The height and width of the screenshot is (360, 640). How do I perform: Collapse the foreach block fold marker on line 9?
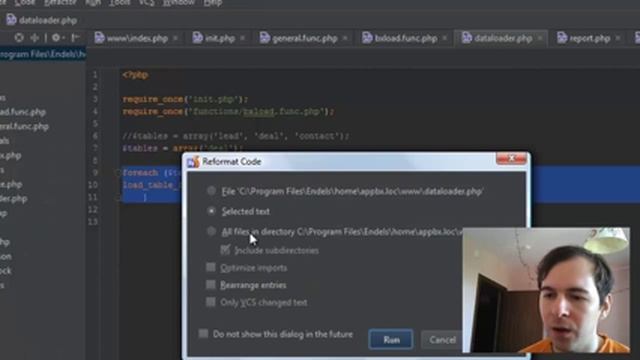click(119, 173)
